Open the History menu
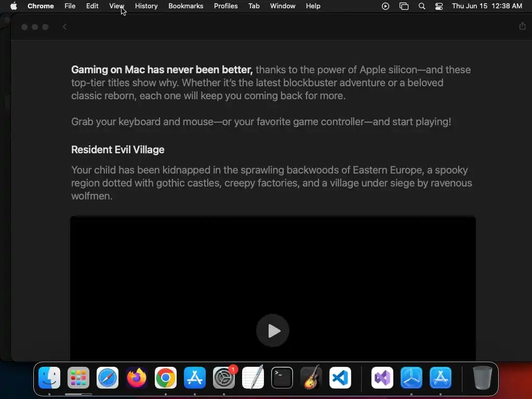This screenshot has width=532, height=399. (x=146, y=6)
